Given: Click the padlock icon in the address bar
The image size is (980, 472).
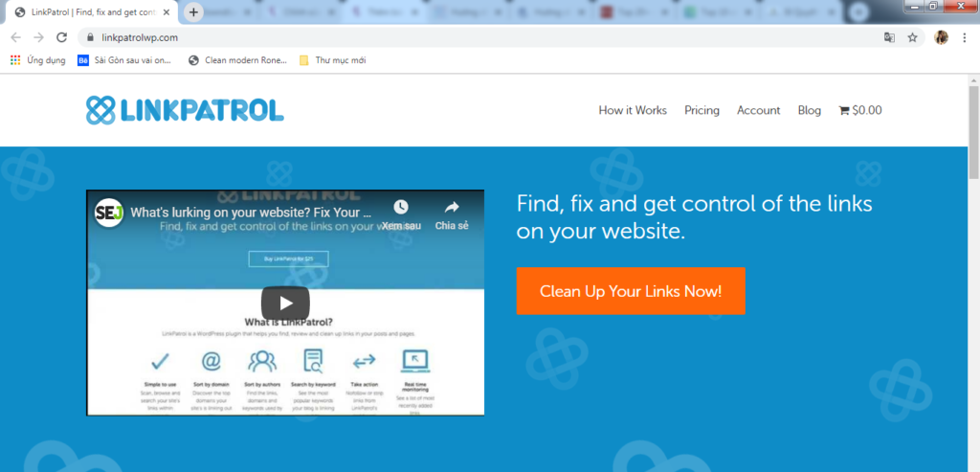Looking at the screenshot, I should [x=90, y=37].
